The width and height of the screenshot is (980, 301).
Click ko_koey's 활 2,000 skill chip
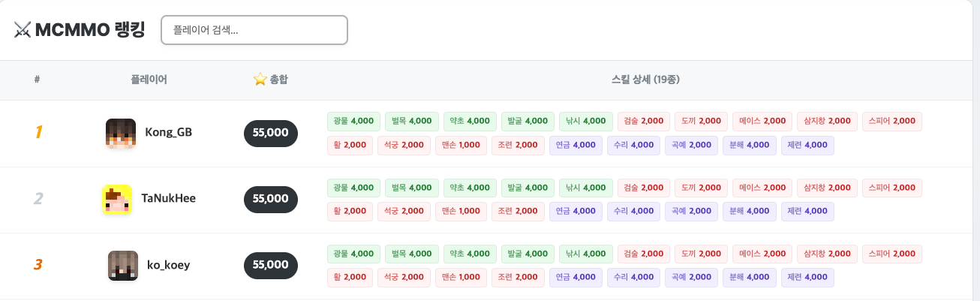click(350, 278)
